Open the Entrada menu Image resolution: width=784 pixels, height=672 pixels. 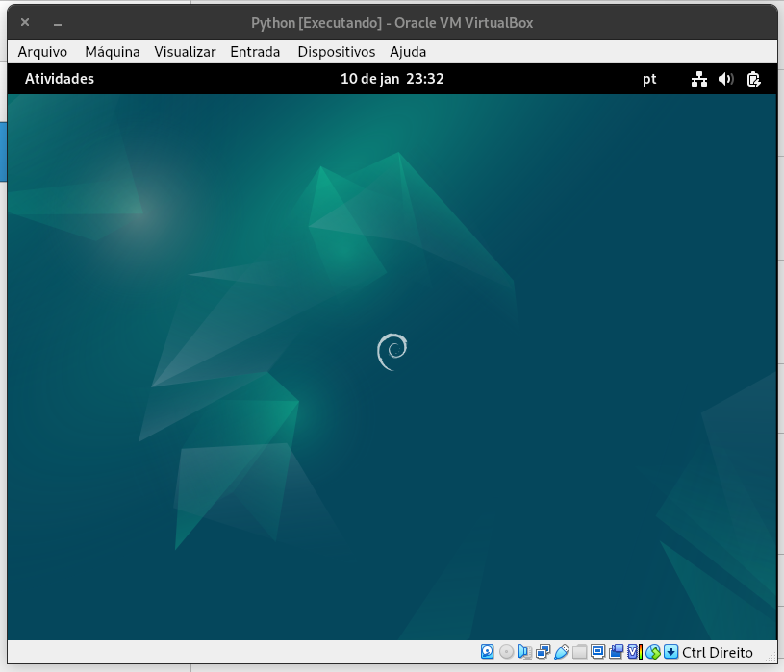255,52
